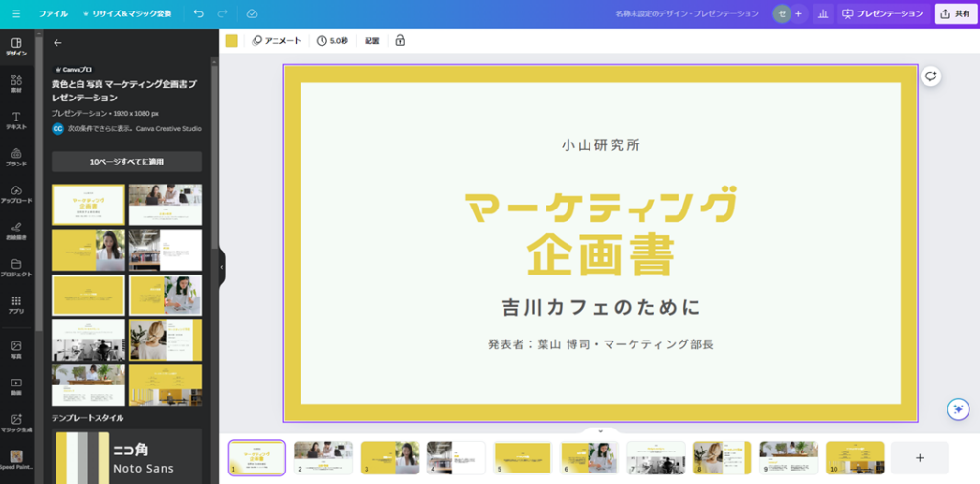Collapse the left side panel handle
This screenshot has width=980, height=484.
click(x=222, y=267)
